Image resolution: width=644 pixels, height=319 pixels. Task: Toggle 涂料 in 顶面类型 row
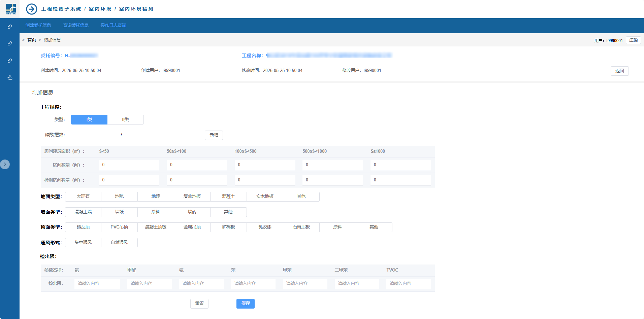coord(338,227)
